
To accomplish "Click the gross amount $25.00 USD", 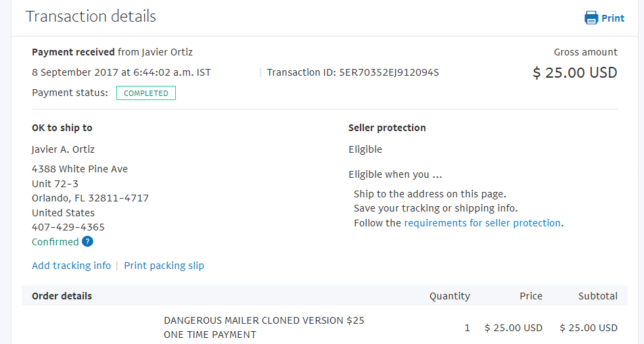I will click(x=575, y=72).
